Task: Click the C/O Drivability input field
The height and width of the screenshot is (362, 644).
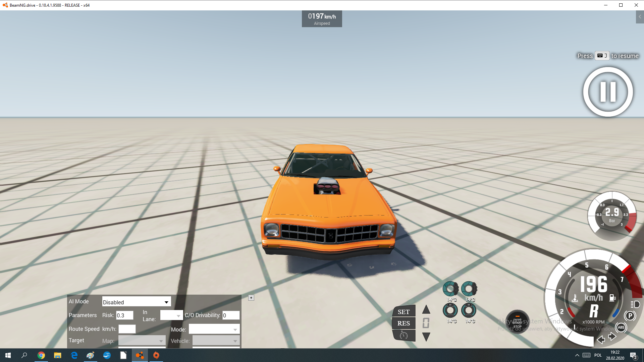Action: (231, 315)
